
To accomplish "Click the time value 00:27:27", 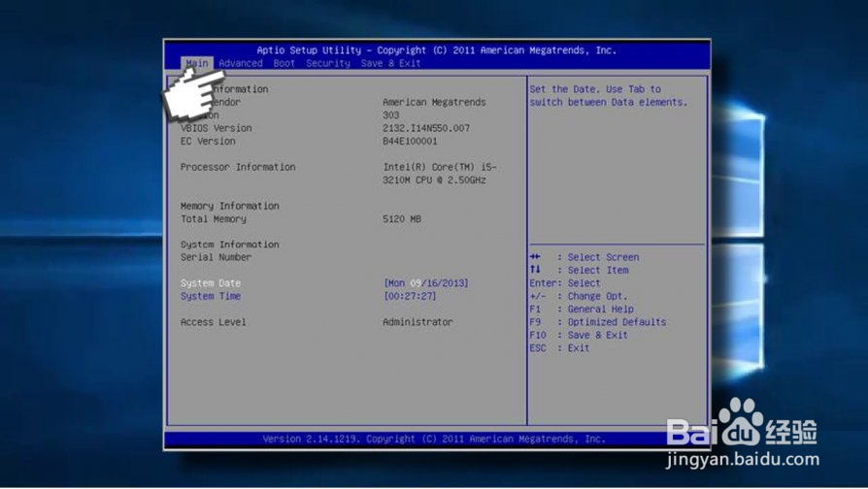I will click(x=410, y=296).
